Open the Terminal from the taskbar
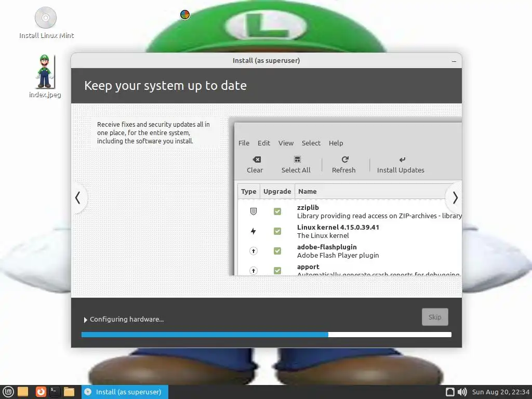Image resolution: width=532 pixels, height=399 pixels. 55,392
